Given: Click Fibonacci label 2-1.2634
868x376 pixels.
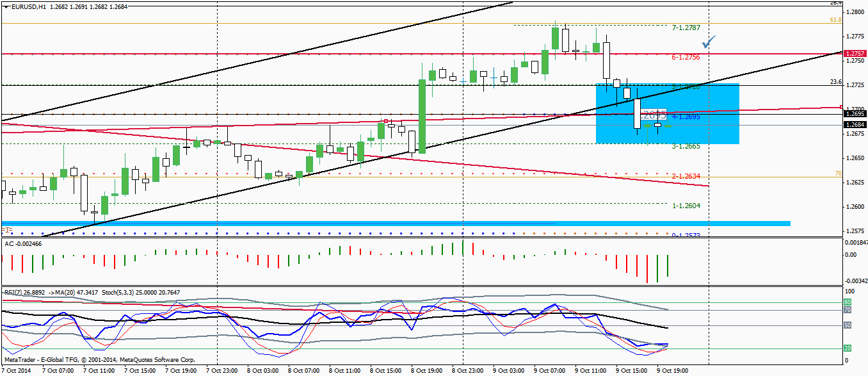Looking at the screenshot, I should [x=686, y=176].
